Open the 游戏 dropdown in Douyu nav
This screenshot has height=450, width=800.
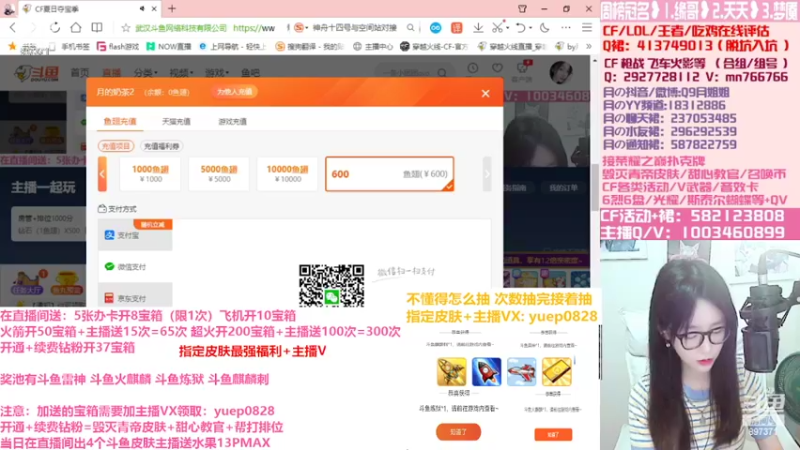tap(216, 73)
